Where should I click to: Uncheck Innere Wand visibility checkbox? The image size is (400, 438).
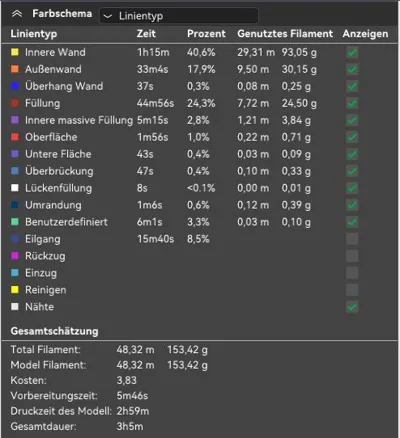tap(352, 52)
